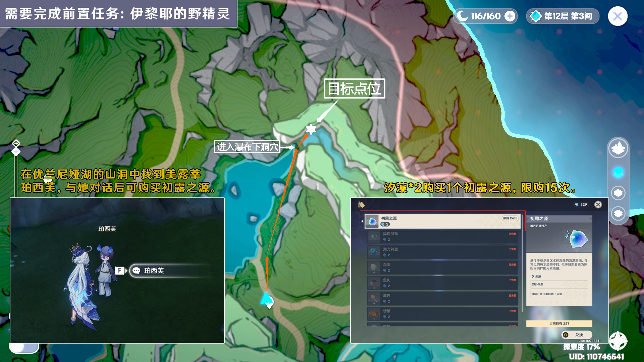Click the 禽肉 drumstick item icon
The width and height of the screenshot is (644, 362).
[x=374, y=298]
